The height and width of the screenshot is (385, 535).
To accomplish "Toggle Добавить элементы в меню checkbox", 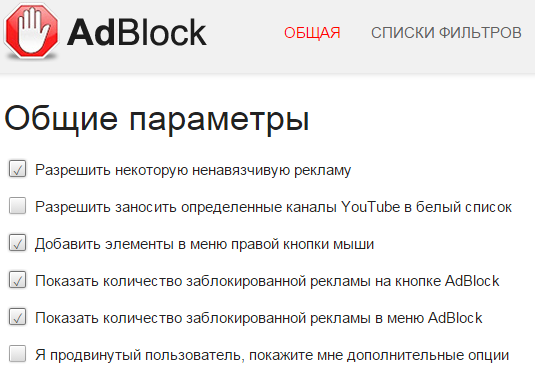I will pos(17,243).
